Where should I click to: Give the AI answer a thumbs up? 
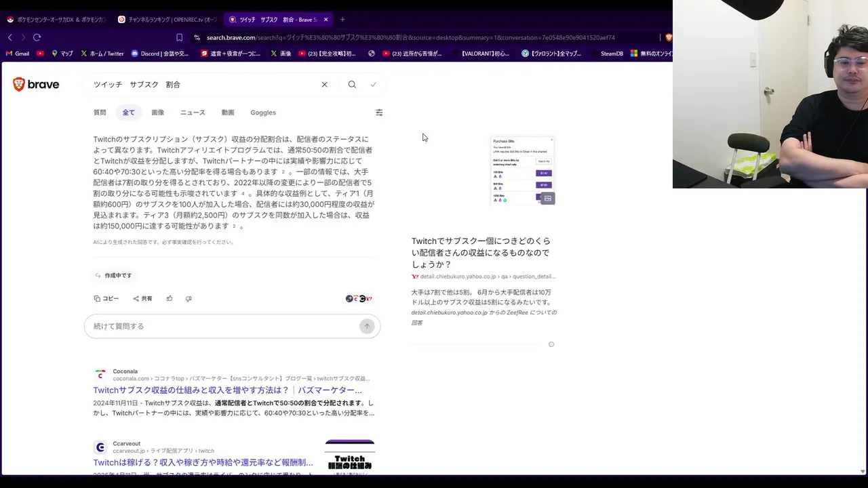(170, 298)
